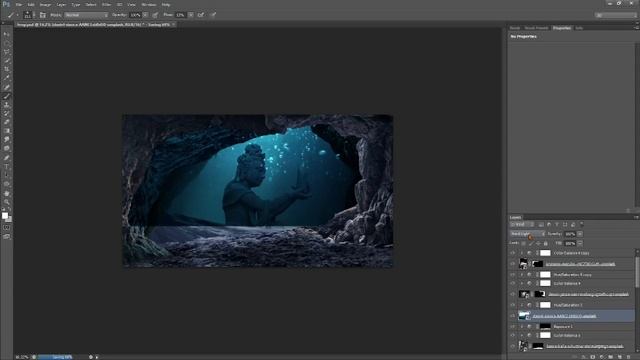
Task: Click the options bar Opacity value field
Action: [x=135, y=15]
